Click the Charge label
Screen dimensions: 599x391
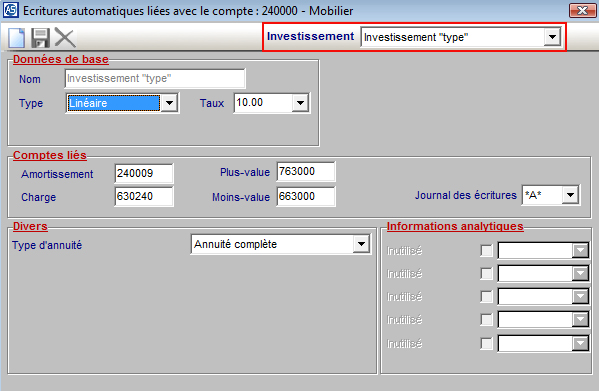coord(39,197)
